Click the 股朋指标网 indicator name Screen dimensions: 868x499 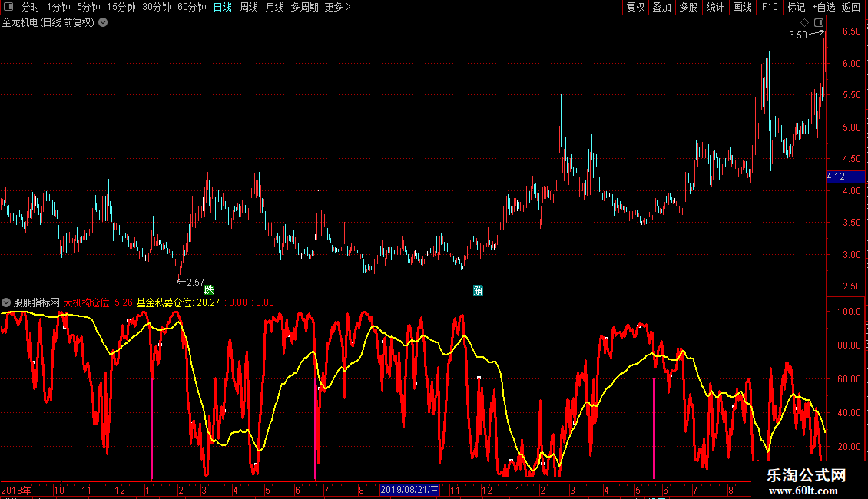(37, 302)
